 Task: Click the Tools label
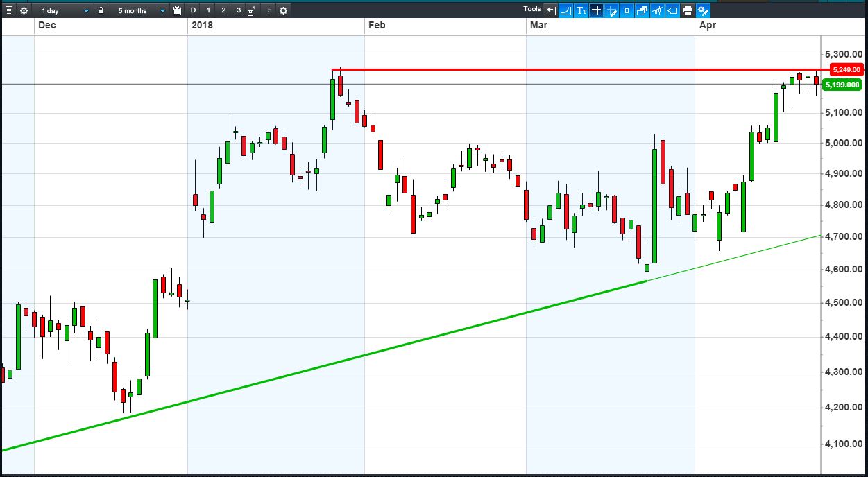[x=532, y=9]
